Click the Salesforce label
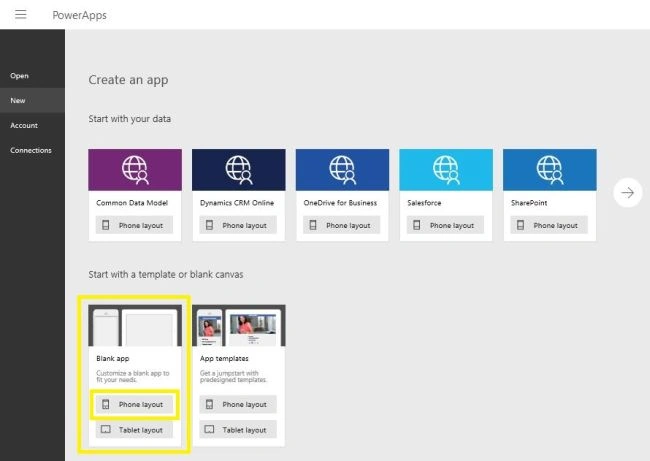Screen dimensions: 650x461 click(424, 203)
